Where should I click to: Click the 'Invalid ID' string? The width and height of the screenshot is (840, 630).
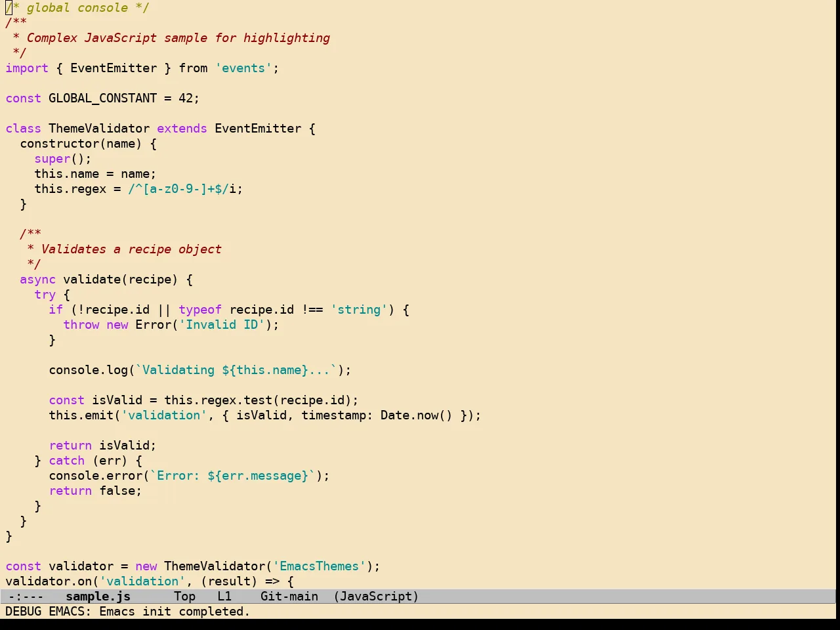(222, 325)
